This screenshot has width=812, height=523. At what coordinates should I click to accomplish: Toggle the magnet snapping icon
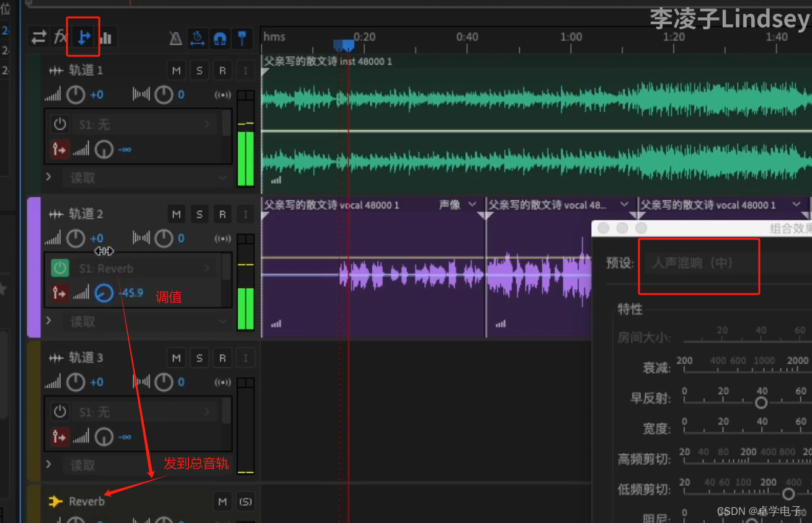click(219, 38)
